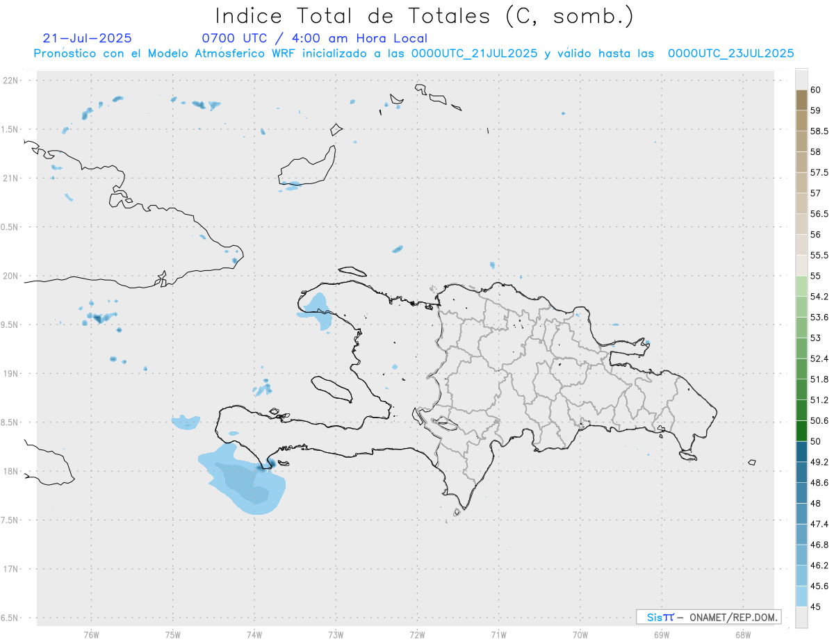
Task: Click the dark blue swatch between 49.2 and 50
Action: click(801, 451)
